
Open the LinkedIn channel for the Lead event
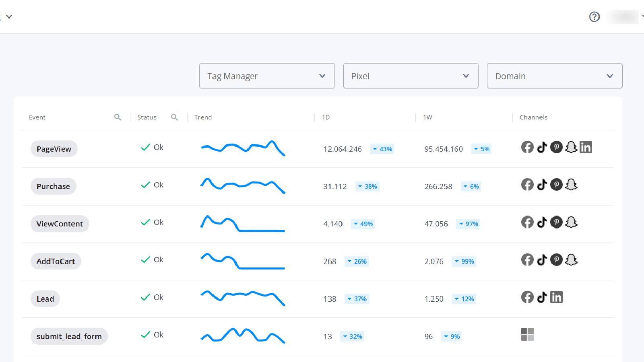coord(557,297)
